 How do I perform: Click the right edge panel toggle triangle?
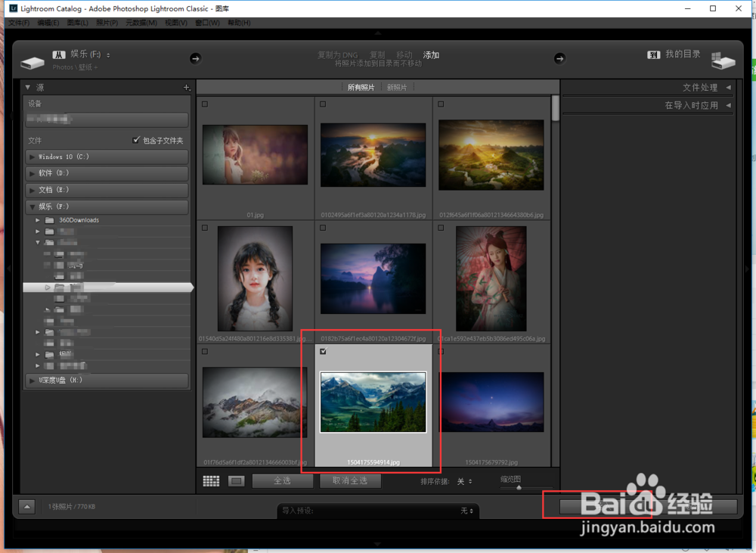748,269
